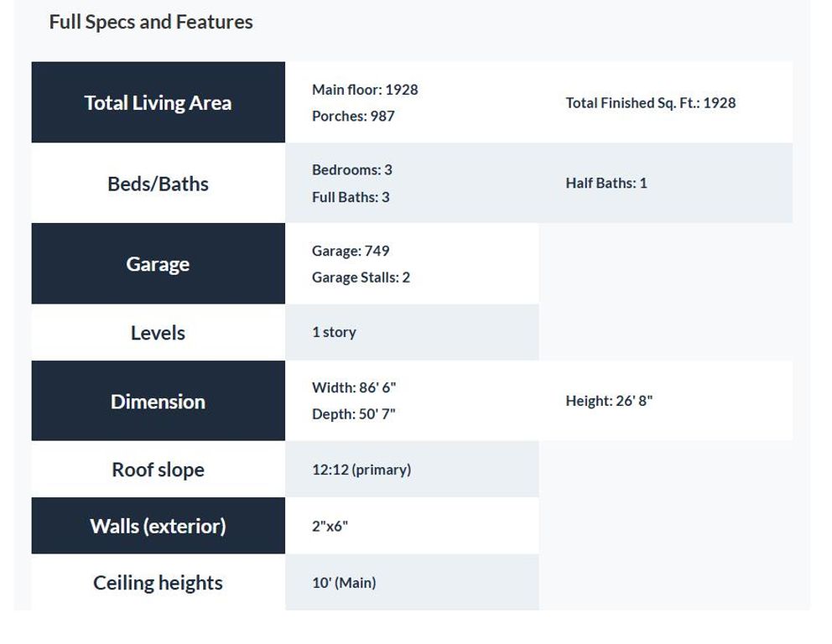832x644 pixels.
Task: Select the Levels row header
Action: pyautogui.click(x=159, y=333)
